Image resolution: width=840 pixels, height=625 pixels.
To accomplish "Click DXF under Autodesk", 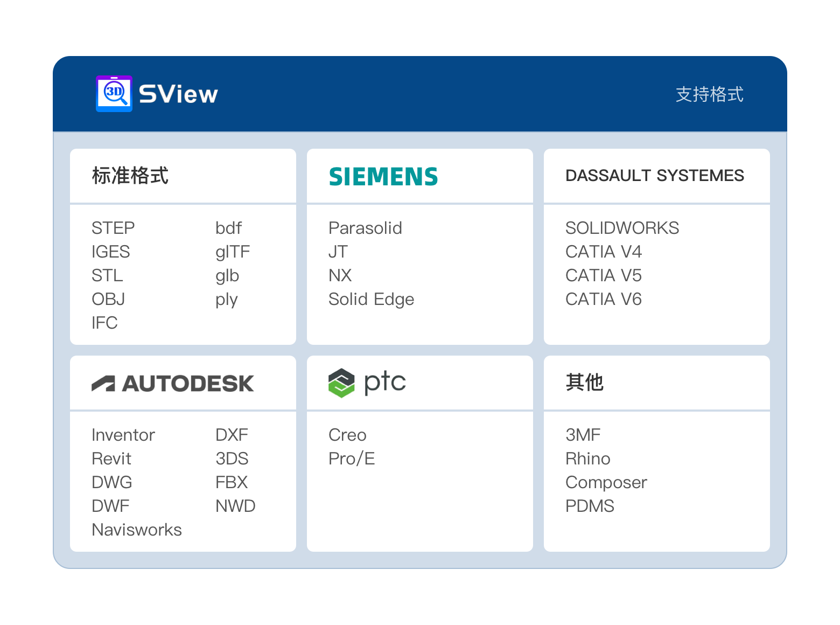I will click(232, 435).
